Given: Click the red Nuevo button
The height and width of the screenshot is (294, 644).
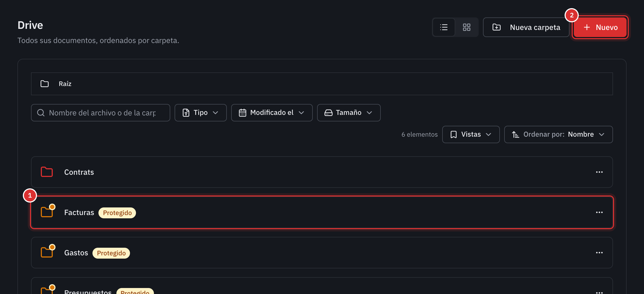Looking at the screenshot, I should click(600, 27).
